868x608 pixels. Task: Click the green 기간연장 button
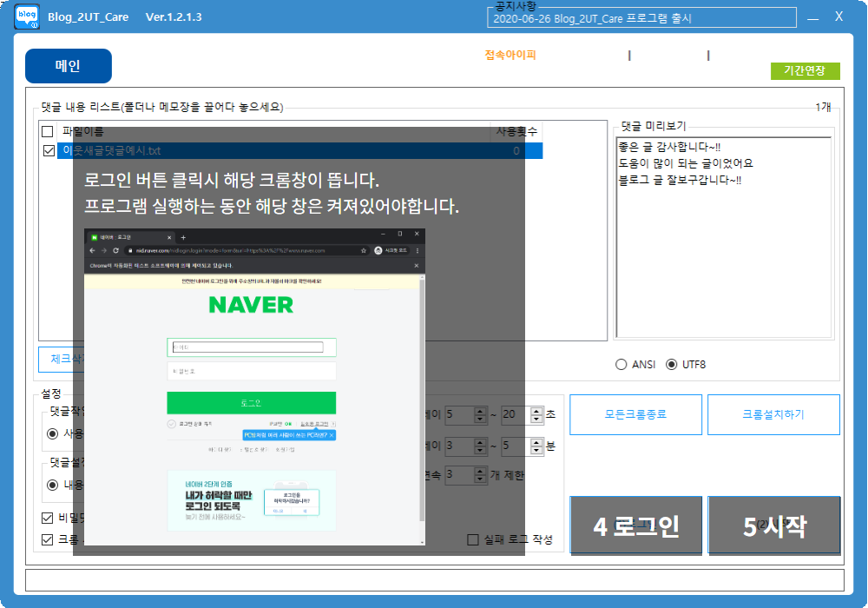point(805,71)
